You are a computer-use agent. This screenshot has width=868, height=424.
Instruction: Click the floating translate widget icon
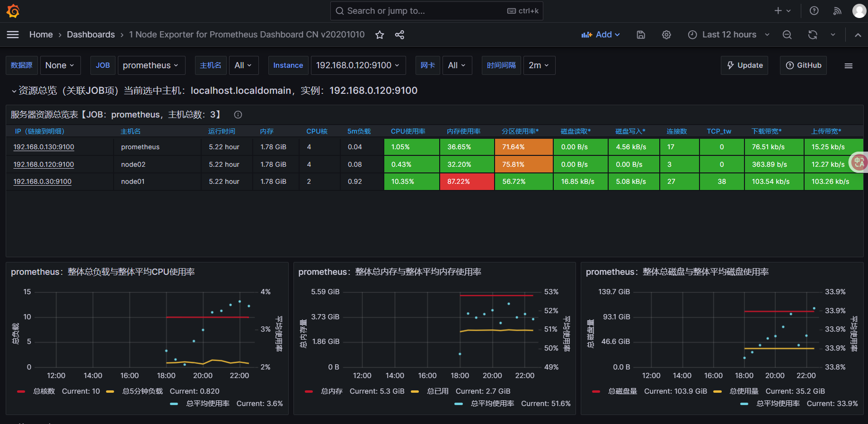coord(859,162)
